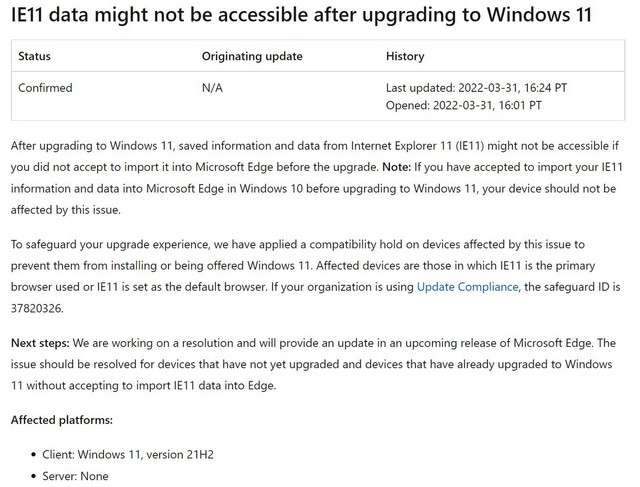Screen dimensions: 640x487
Task: Click the bold Next steps: label
Action: tap(40, 343)
